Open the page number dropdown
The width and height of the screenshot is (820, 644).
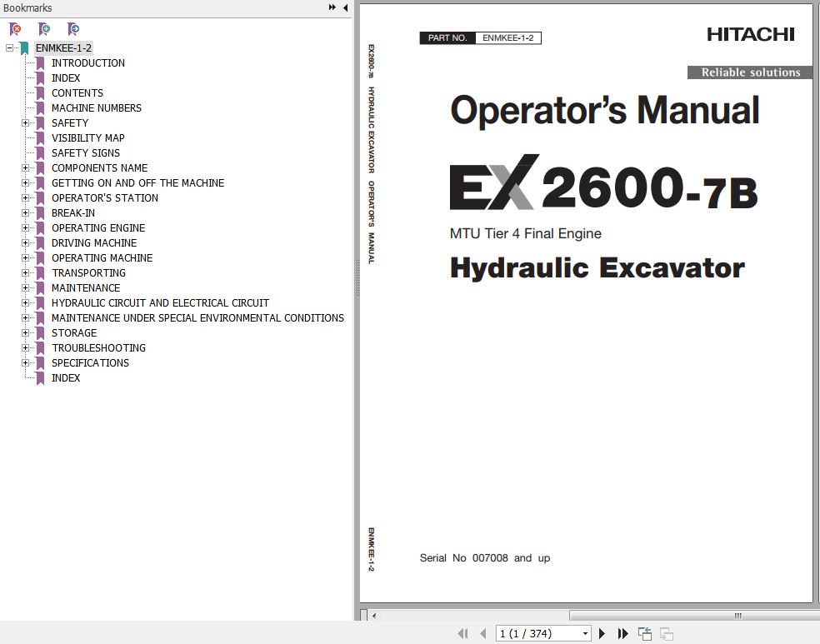click(585, 633)
